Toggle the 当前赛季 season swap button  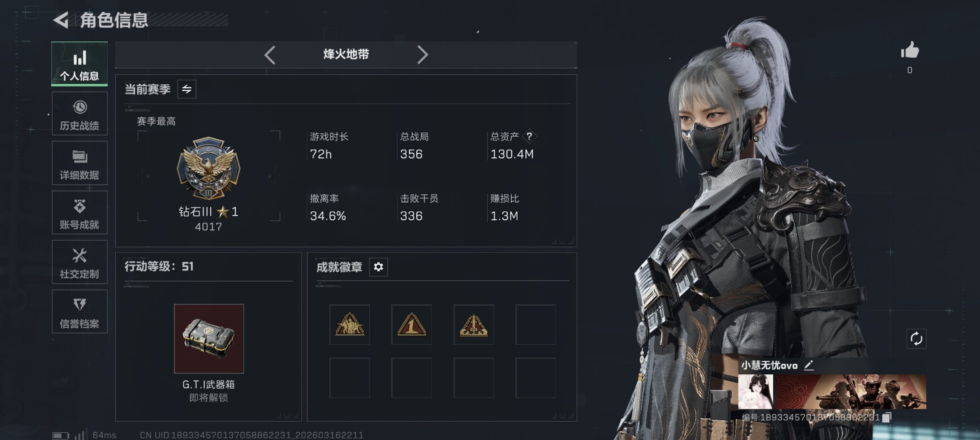point(187,89)
